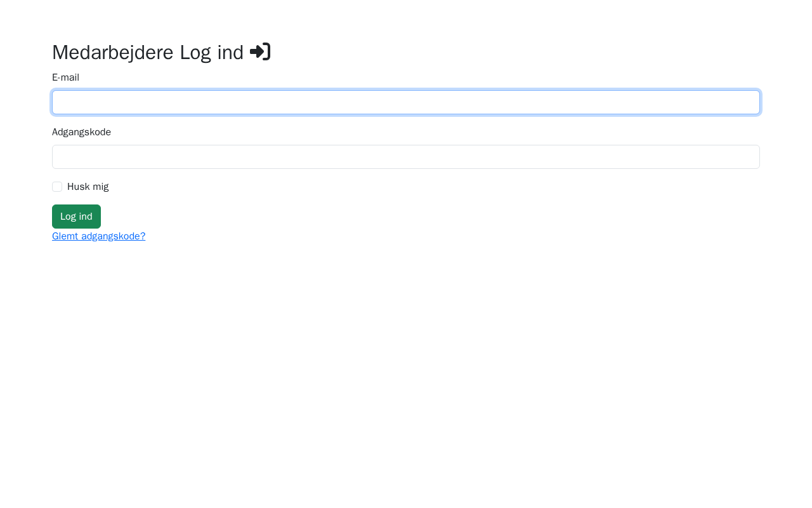Follow the forgotten password link
Viewport: 812px width, 508px height.
point(98,236)
